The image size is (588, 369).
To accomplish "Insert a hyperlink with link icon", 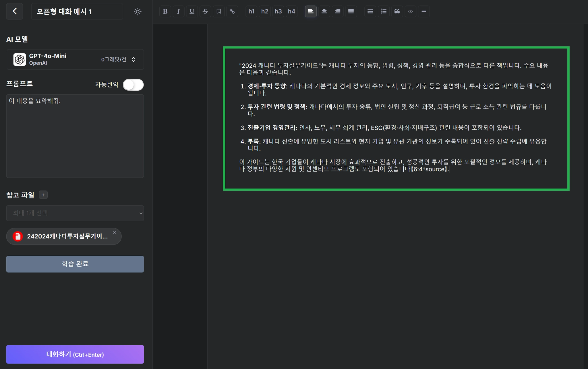I will [232, 11].
